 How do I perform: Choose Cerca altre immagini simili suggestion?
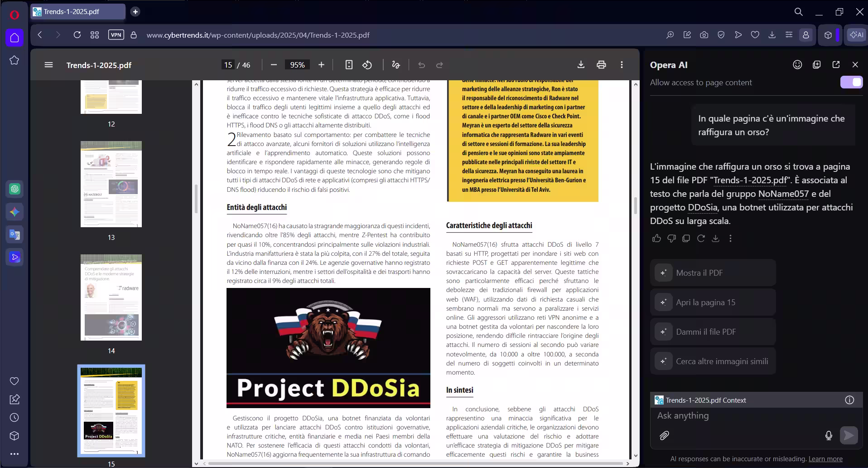[713, 361]
